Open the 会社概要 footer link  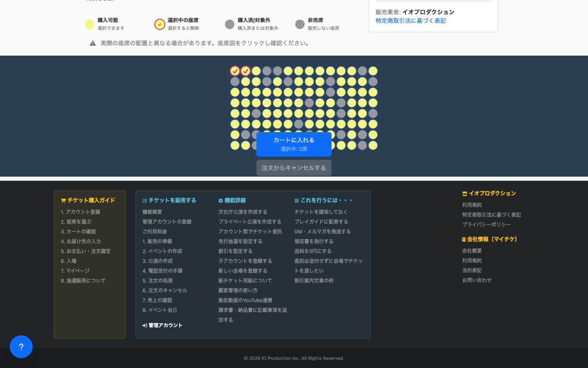tap(472, 251)
